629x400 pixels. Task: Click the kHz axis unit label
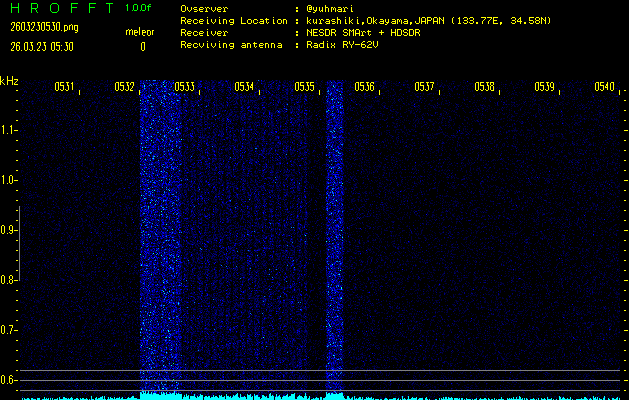9,80
